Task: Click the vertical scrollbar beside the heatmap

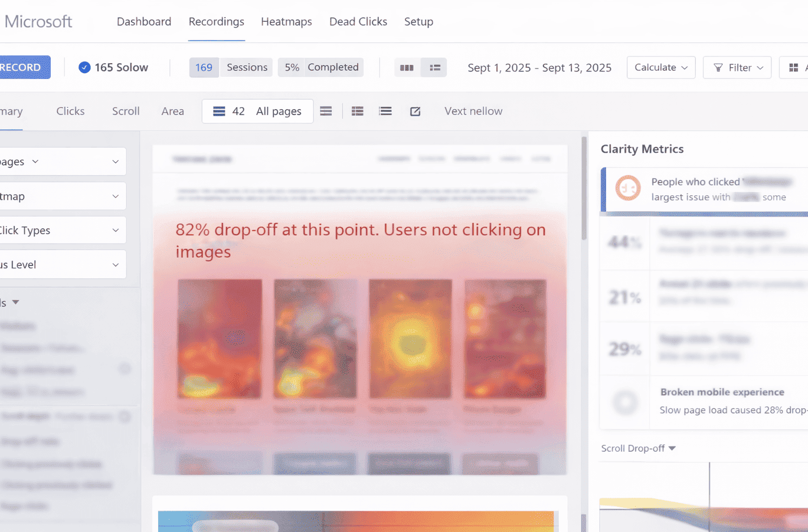Action: 584,189
